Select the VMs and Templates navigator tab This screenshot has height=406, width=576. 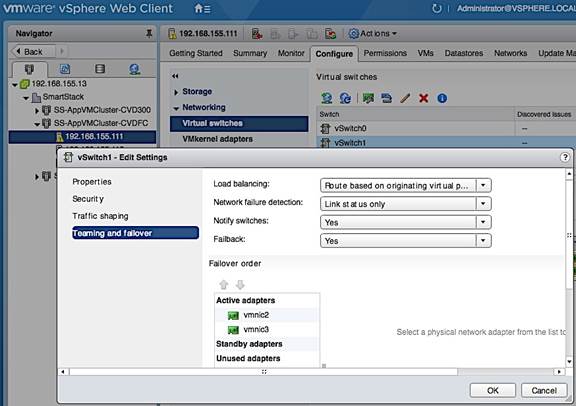point(65,69)
